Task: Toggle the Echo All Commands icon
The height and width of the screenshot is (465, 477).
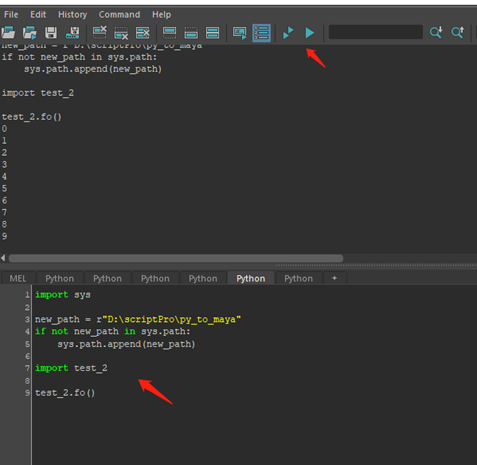Action: [240, 33]
